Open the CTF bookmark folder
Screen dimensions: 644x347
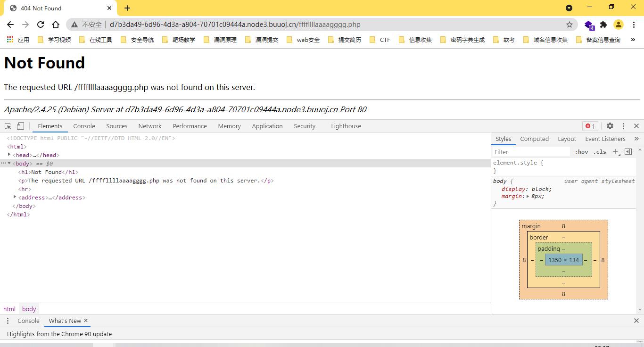click(x=381, y=40)
